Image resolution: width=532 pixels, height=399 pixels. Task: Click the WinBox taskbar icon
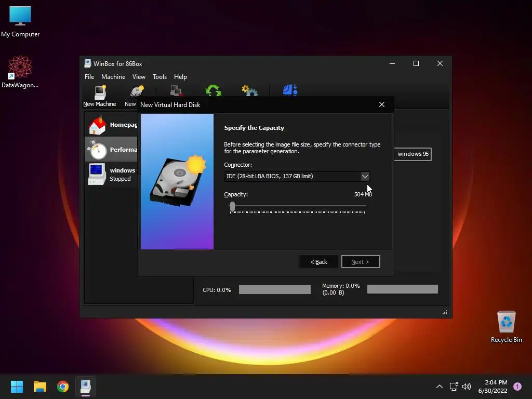coord(86,387)
